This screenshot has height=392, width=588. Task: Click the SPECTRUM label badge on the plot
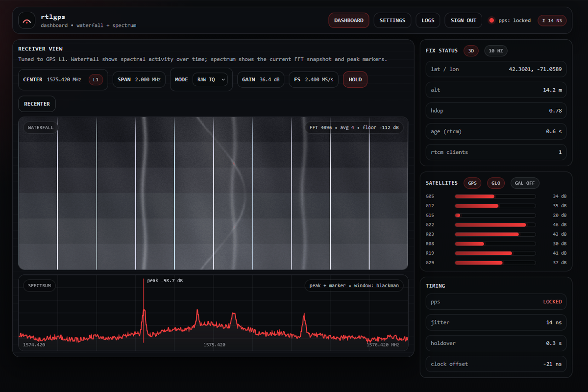point(39,285)
